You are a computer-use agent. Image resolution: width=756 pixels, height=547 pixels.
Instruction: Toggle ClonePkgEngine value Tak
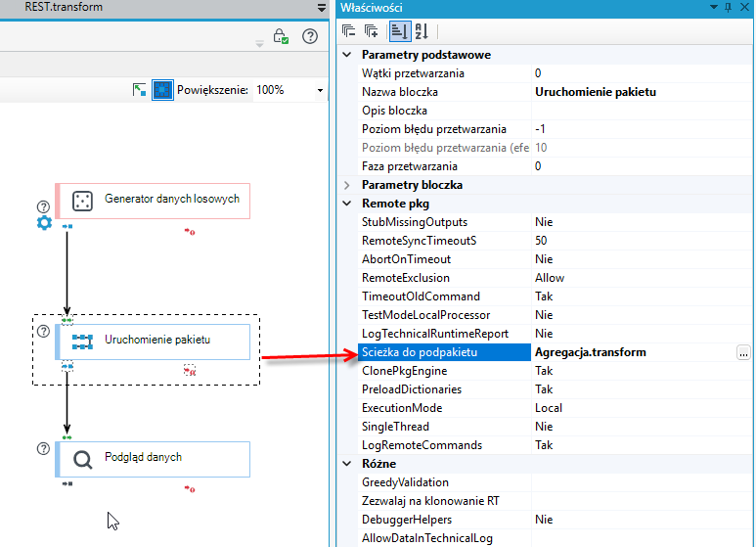(642, 371)
